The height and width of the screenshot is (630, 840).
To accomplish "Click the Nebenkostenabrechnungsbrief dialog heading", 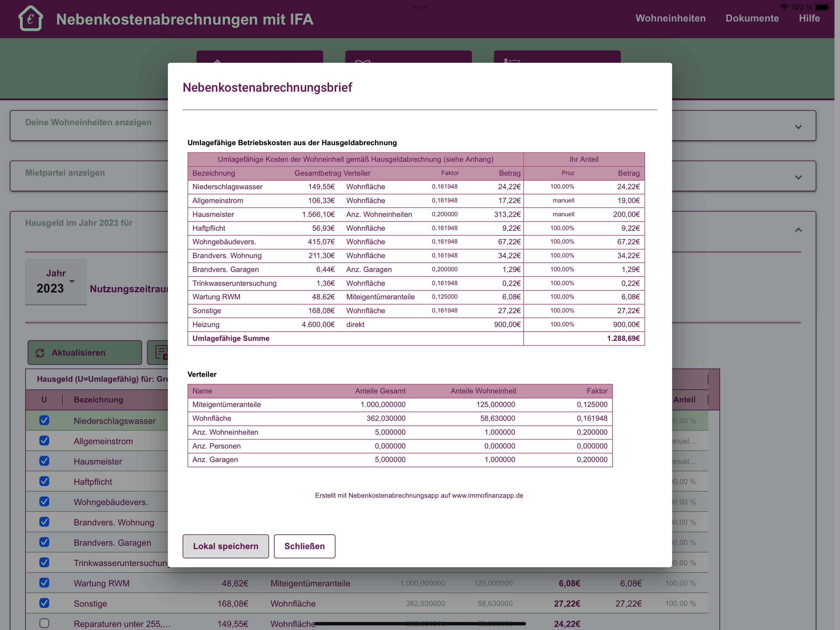I will click(x=267, y=87).
